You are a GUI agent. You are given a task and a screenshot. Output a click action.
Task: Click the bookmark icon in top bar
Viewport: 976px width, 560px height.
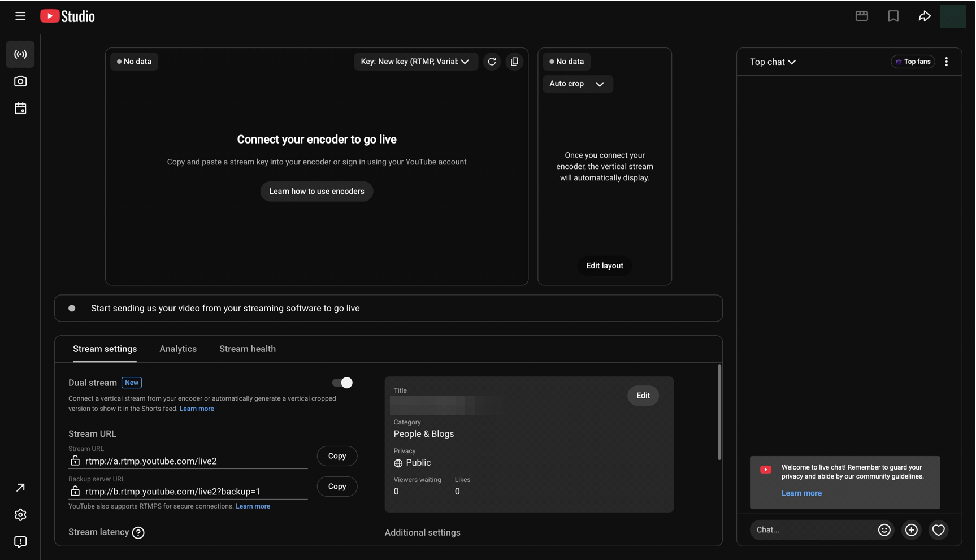pos(893,16)
